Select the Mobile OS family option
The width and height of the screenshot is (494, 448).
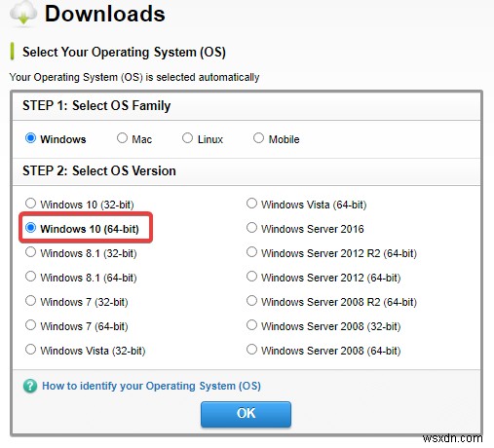pos(258,138)
